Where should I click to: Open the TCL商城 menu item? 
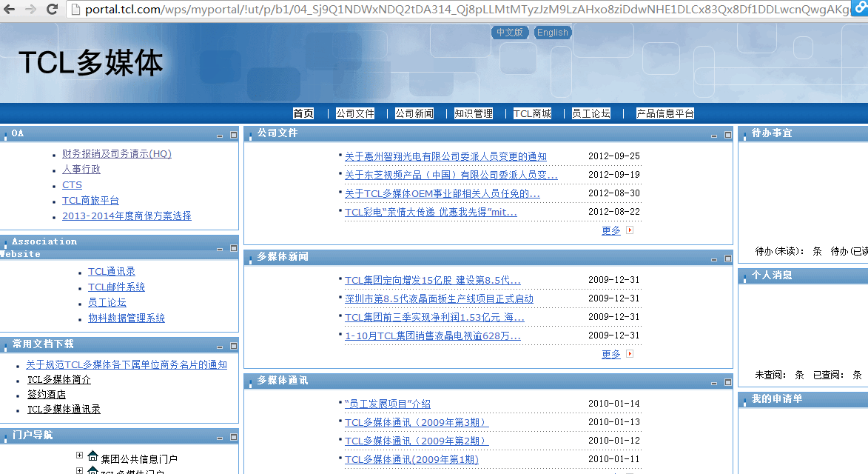pos(532,113)
